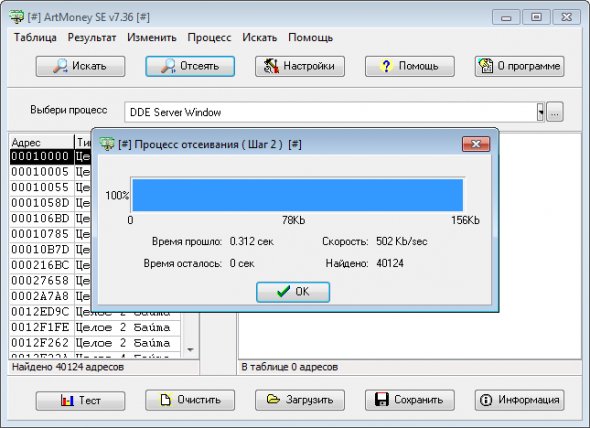Open the Процесс menu
Screen dimensions: 590x428
point(209,38)
